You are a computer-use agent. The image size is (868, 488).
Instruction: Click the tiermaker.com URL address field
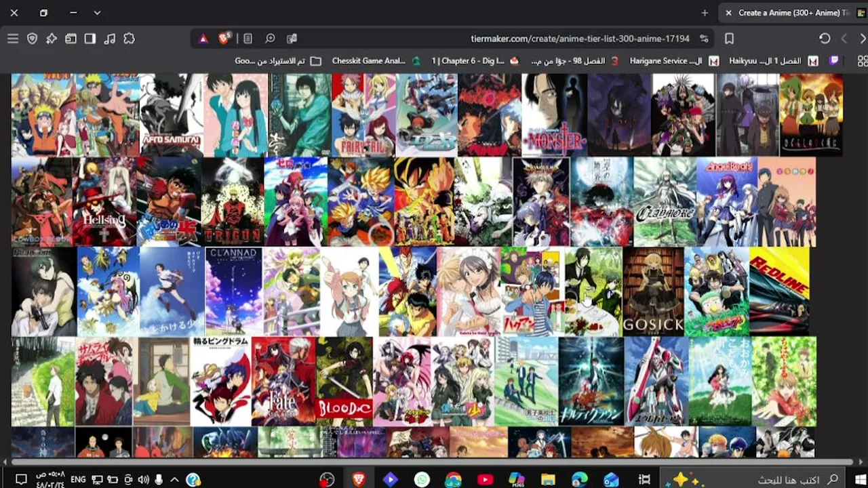[580, 39]
